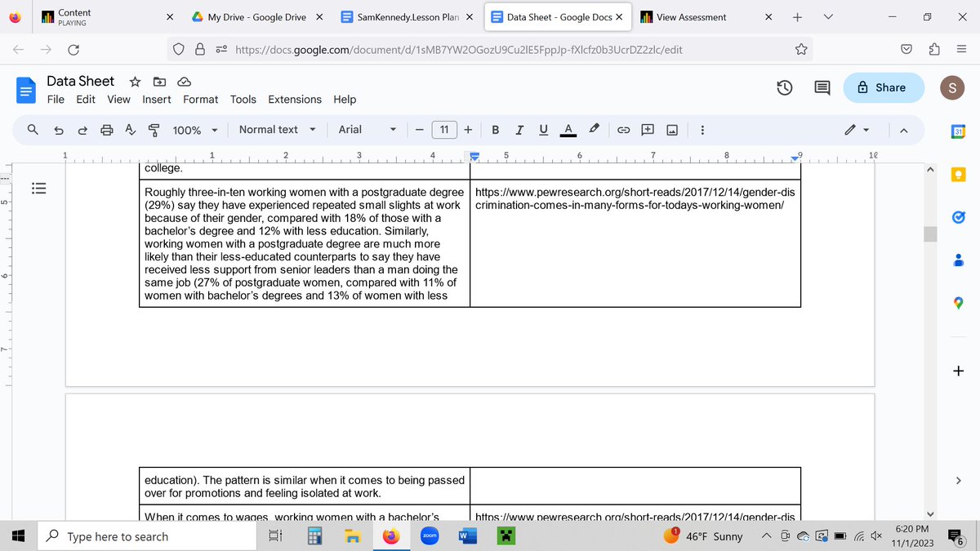Open the editing mode pencil dropdown

[857, 130]
